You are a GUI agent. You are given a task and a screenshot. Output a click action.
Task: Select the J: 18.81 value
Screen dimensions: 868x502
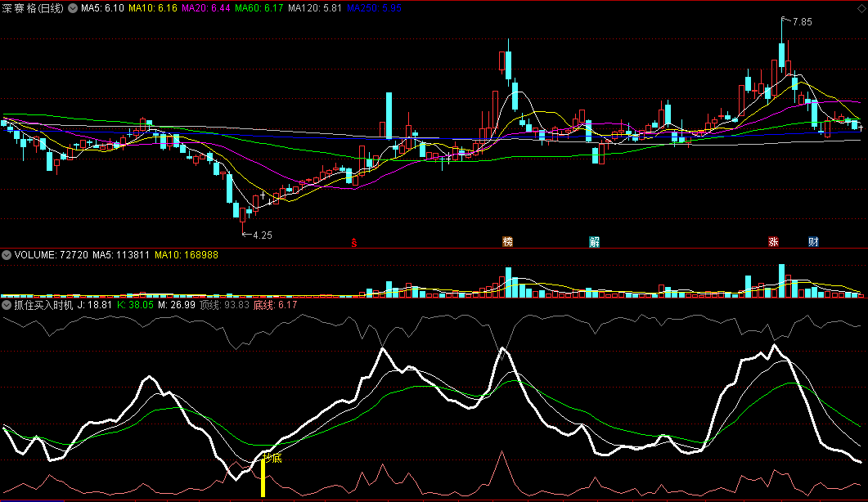coord(94,305)
